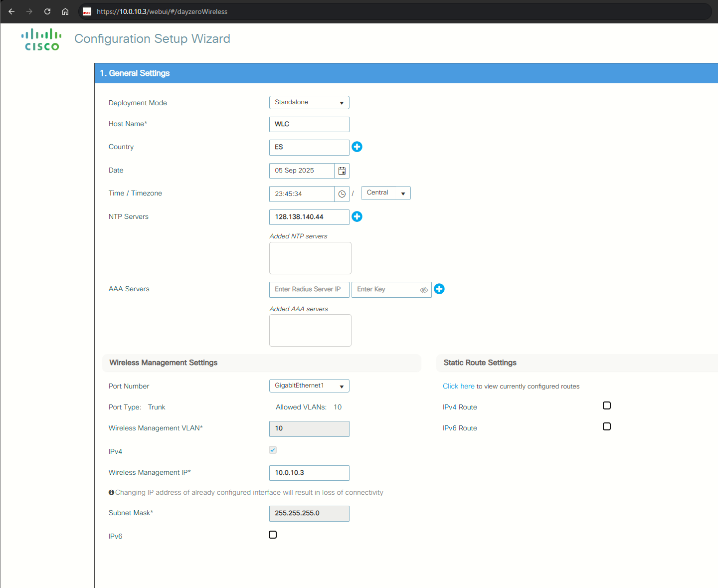
Task: Click the IPv6 Route label
Action: point(460,428)
